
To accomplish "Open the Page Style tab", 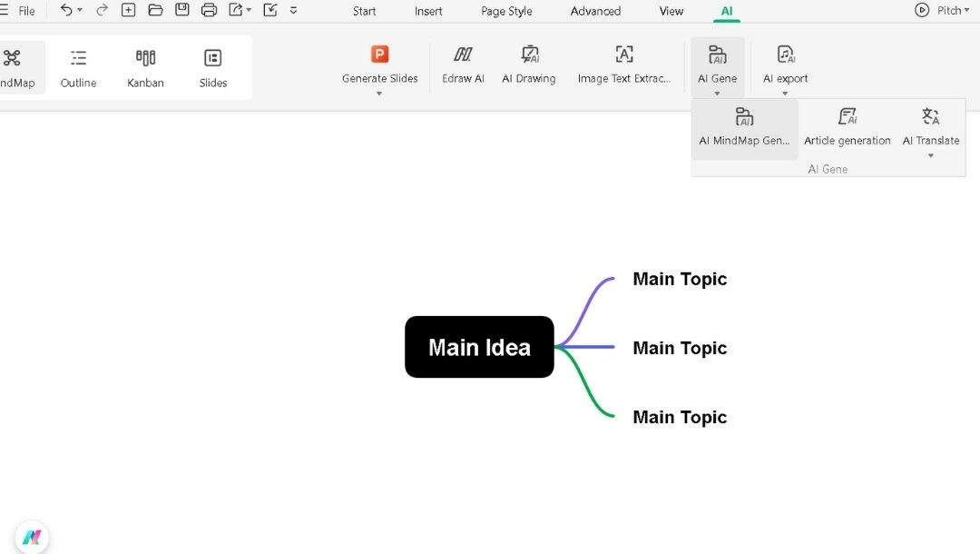I will [505, 11].
